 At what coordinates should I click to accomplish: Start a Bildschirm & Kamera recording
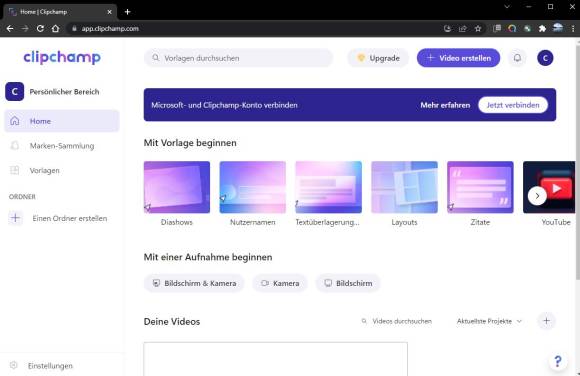coord(194,283)
